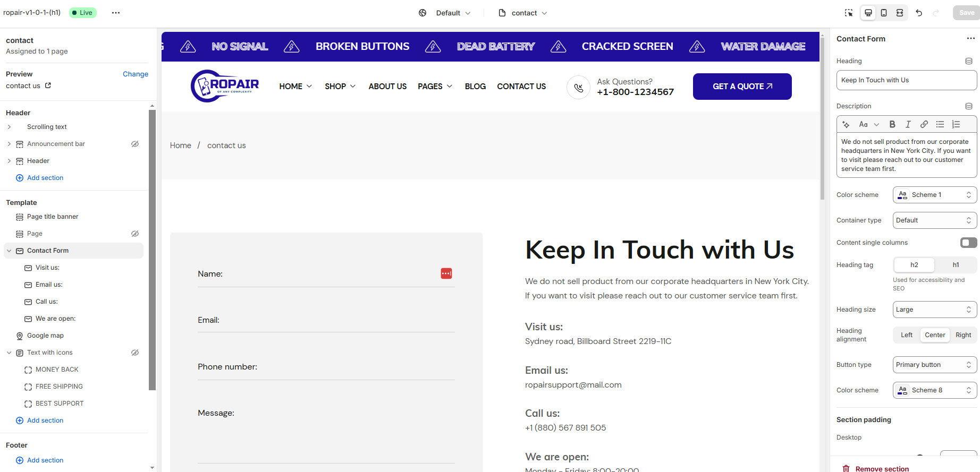Screen dimensions: 980x472
Task: Click the AI generate text icon
Action: click(846, 124)
